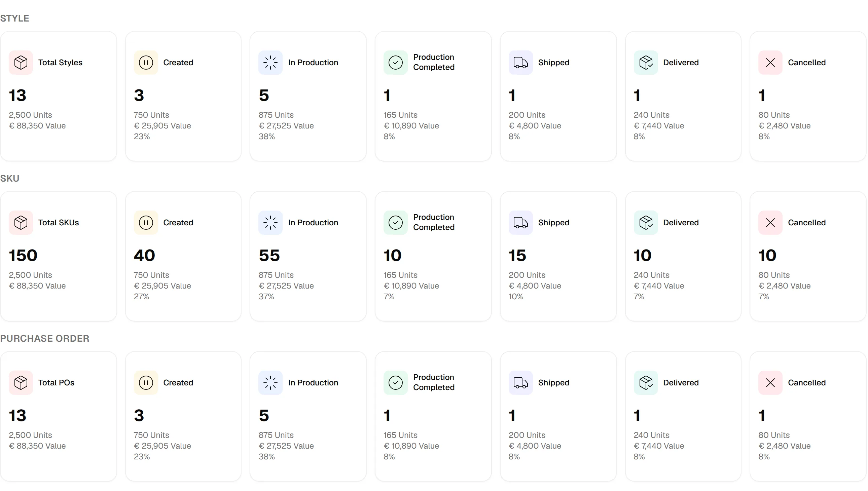
Task: Click the pause icon on Style Created card
Action: [146, 63]
